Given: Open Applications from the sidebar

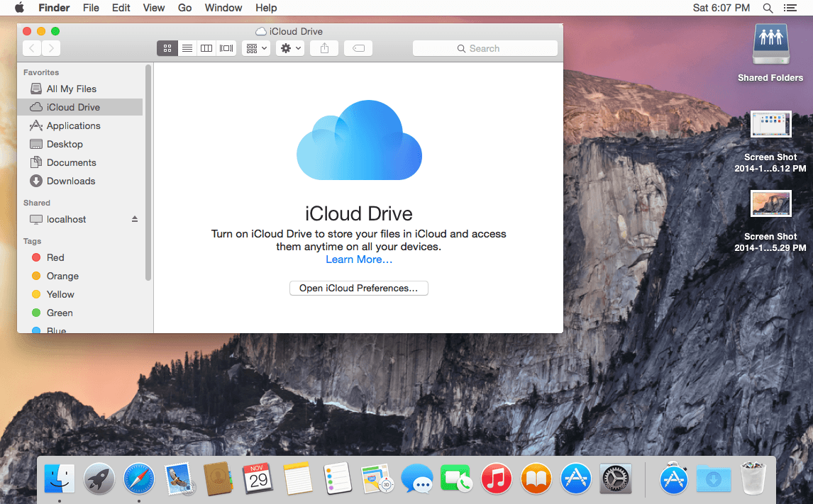Looking at the screenshot, I should 80,125.
